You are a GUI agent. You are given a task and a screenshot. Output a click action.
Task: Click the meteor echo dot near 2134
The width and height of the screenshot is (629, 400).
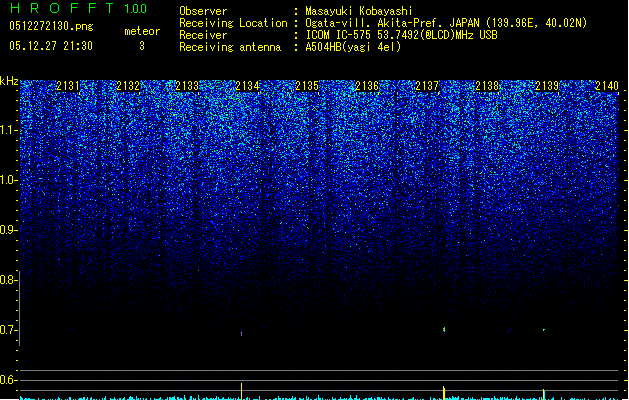coord(241,333)
